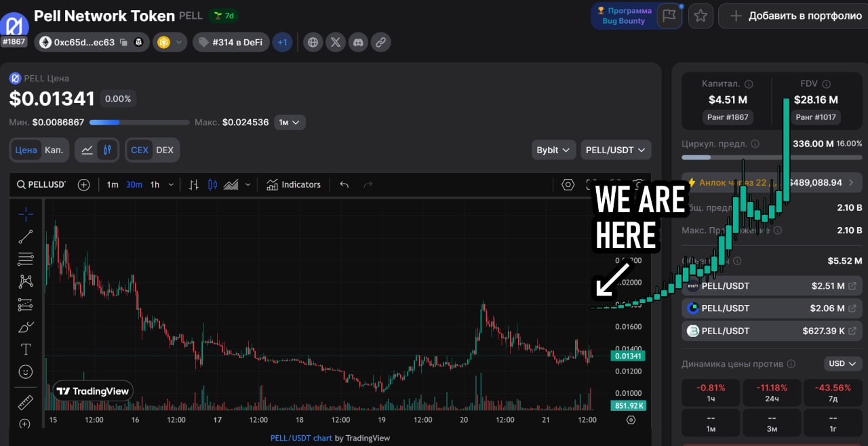Open the Bybit PELL/USDT market row
The width and height of the screenshot is (868, 446).
(x=772, y=286)
